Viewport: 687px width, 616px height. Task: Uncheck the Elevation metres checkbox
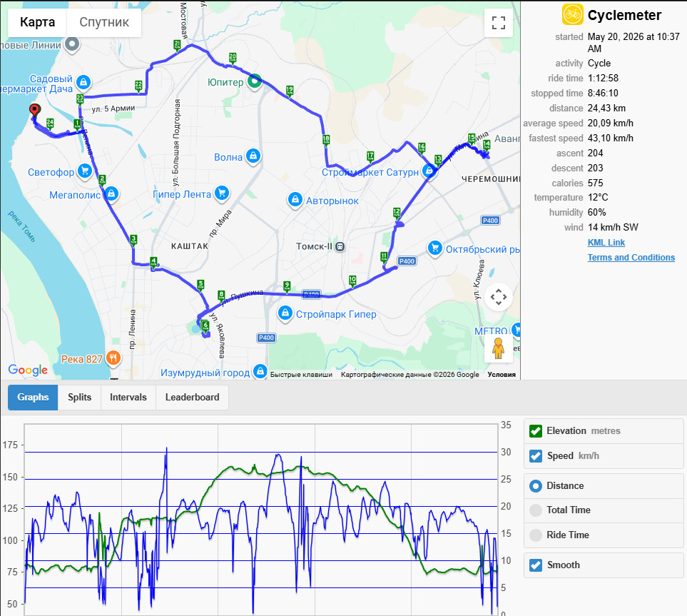pyautogui.click(x=536, y=431)
